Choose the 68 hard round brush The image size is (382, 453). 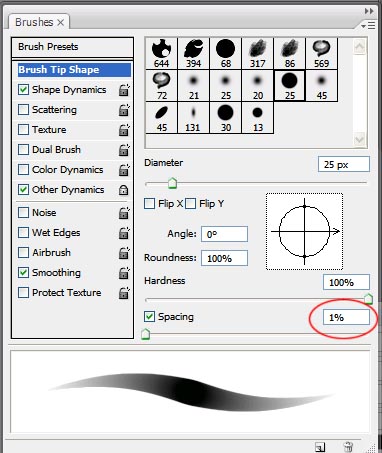click(226, 53)
